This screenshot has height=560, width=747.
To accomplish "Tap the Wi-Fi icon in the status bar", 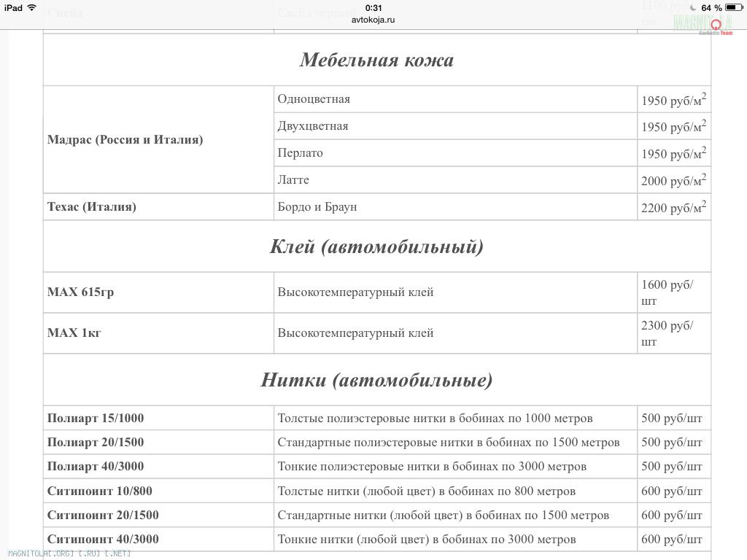I will pyautogui.click(x=32, y=7).
